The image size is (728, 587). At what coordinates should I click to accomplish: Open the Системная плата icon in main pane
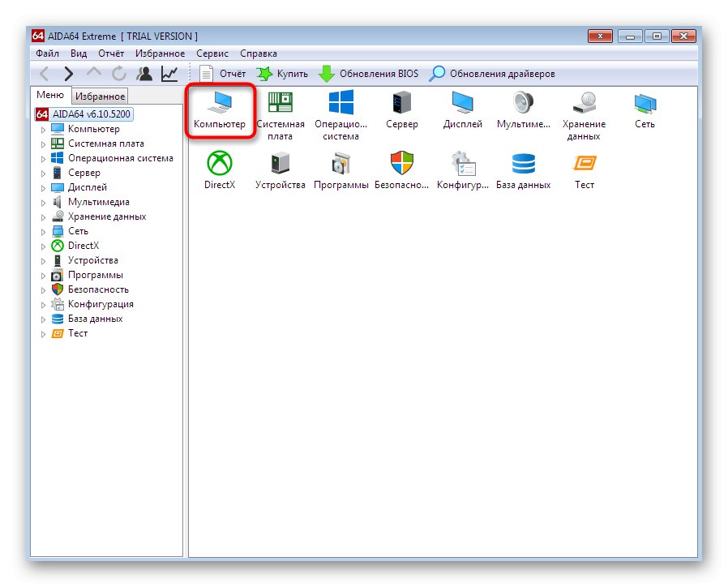coord(280,115)
